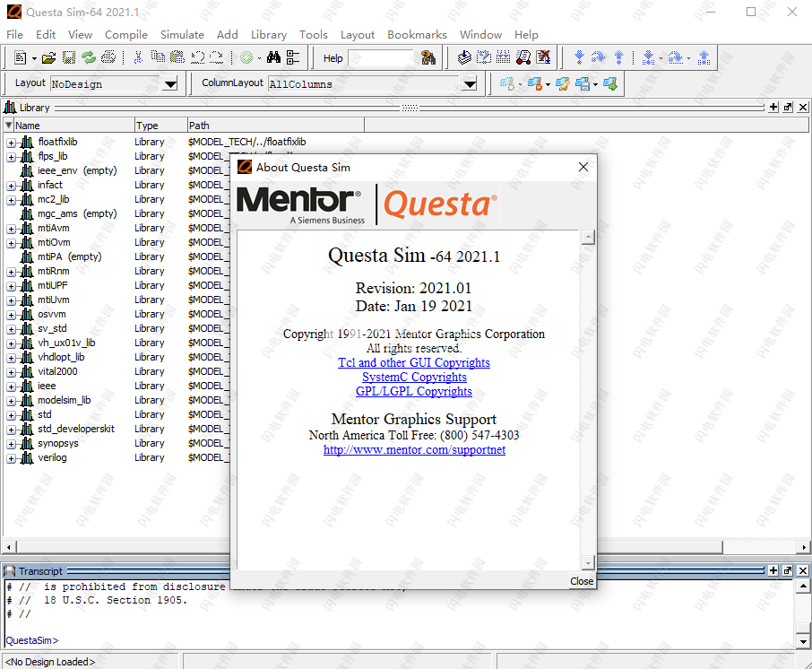Click the Save toolbar icon
The width and height of the screenshot is (812, 669).
coord(70,57)
